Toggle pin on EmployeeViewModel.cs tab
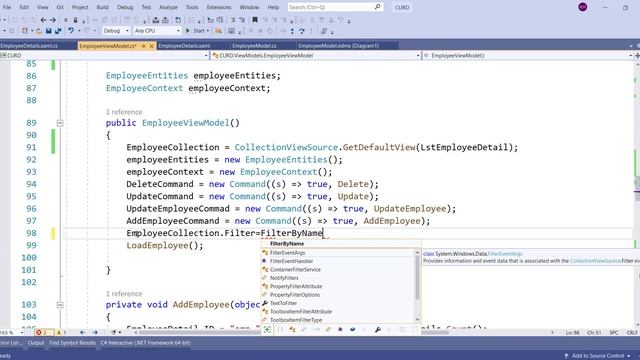This screenshot has height=360, width=640. 143,46
